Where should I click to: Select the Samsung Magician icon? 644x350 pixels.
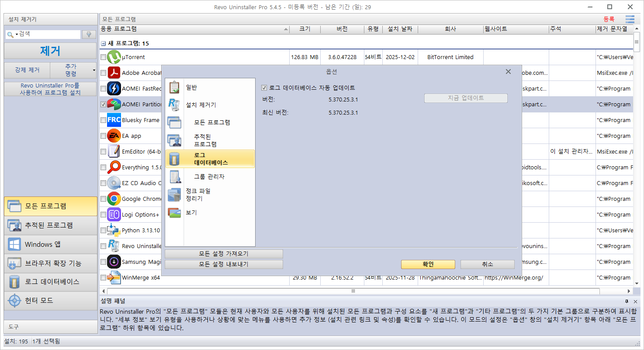point(114,262)
